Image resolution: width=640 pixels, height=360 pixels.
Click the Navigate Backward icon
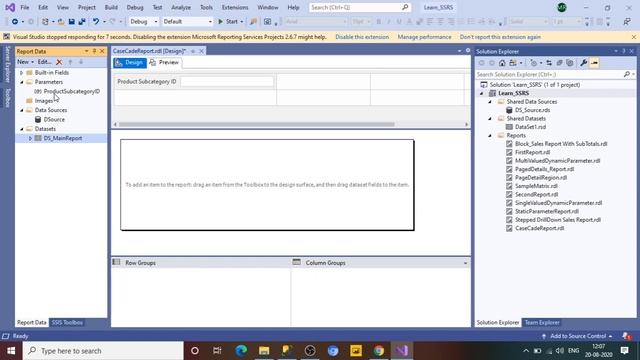tap(15, 22)
